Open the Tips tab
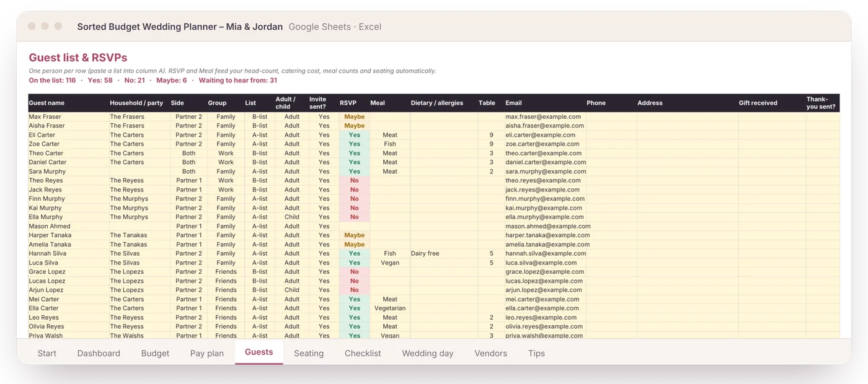Screen dimensions: 868x384 536,353
